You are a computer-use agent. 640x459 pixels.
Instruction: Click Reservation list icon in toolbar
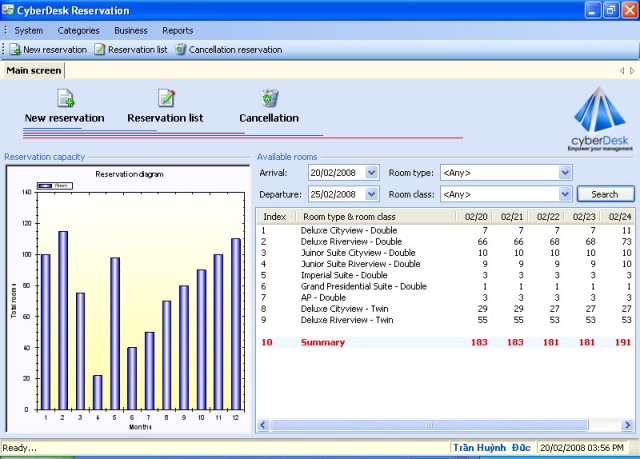coord(100,49)
